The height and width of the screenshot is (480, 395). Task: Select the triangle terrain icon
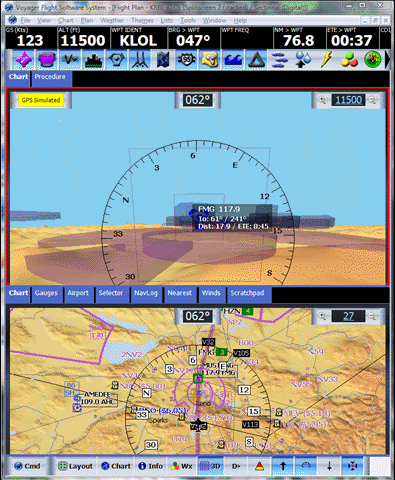(x=256, y=60)
